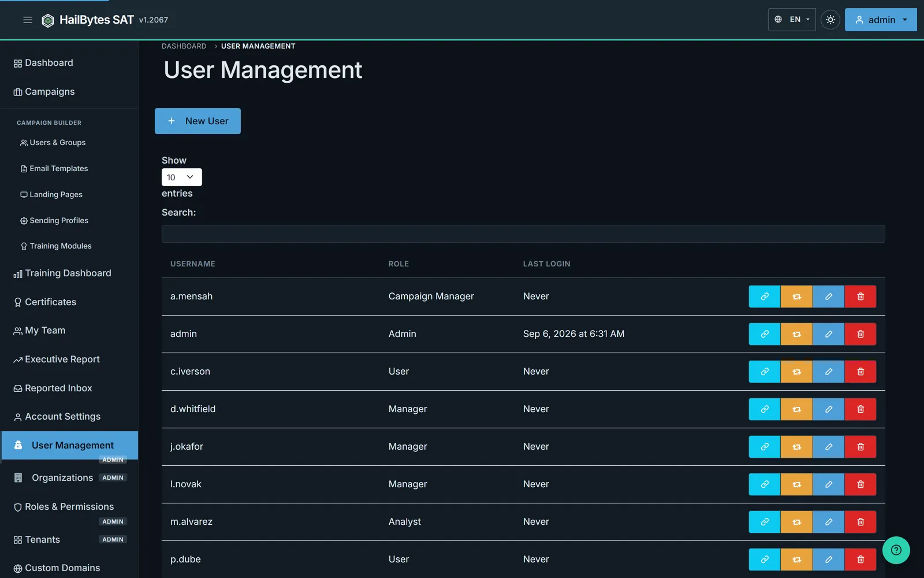
Task: Open Dashboard in sidebar
Action: tap(69, 63)
